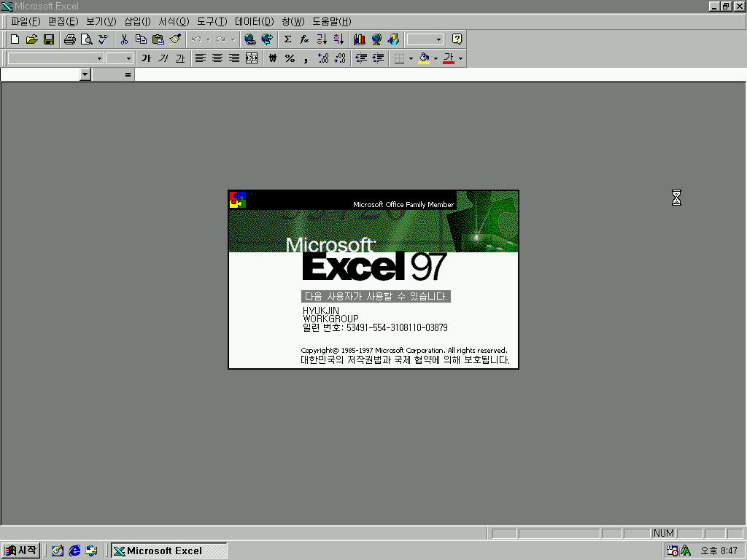
Task: Click Increase Decimal icon
Action: [x=323, y=58]
